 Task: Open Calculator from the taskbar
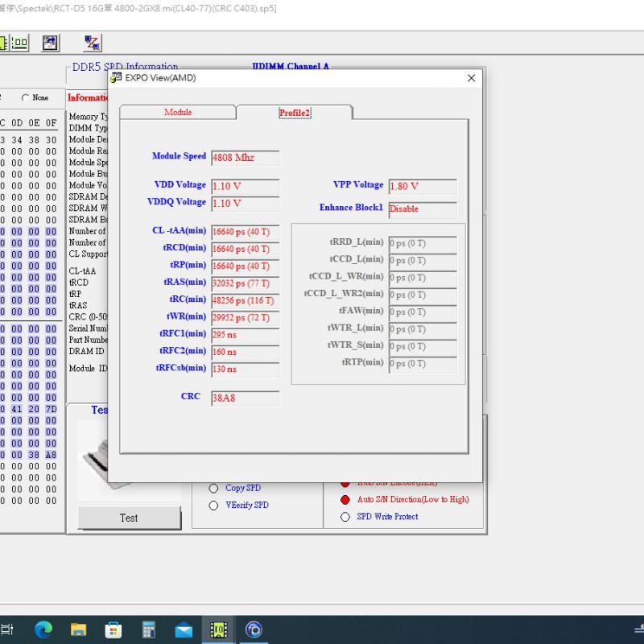point(148,630)
